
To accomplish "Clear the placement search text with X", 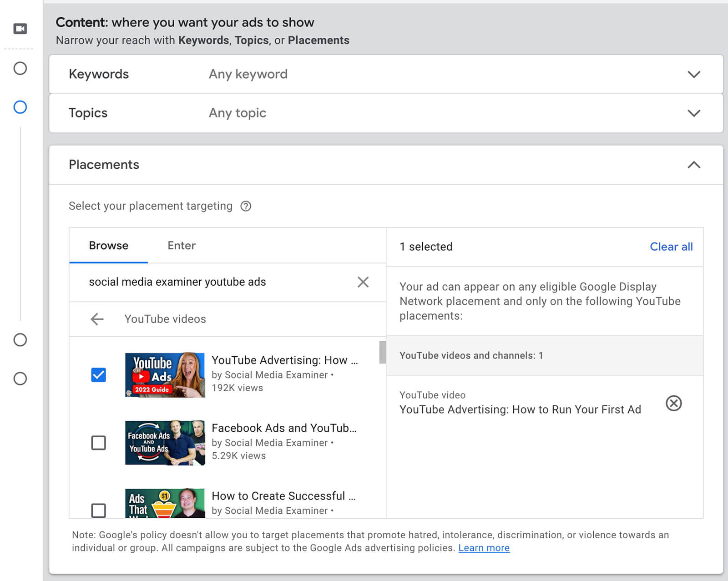I will (x=363, y=282).
